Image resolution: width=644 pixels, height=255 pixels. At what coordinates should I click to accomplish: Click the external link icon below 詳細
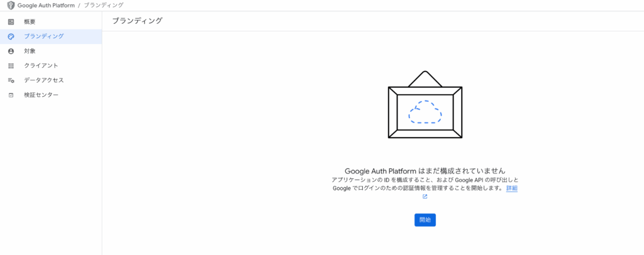pos(425,197)
